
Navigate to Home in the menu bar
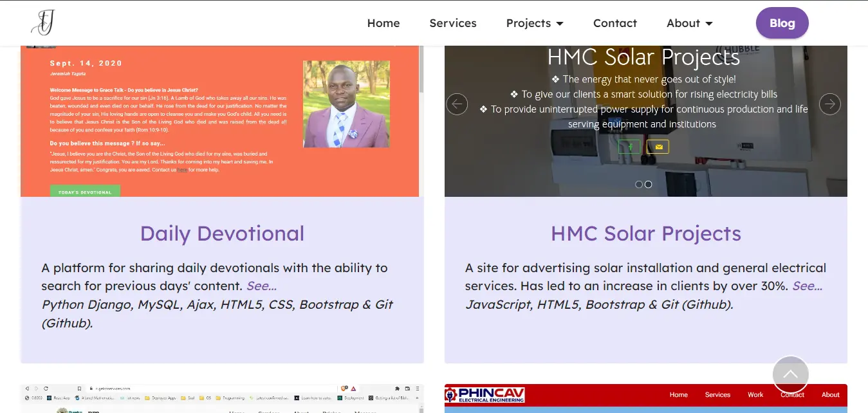tap(383, 23)
